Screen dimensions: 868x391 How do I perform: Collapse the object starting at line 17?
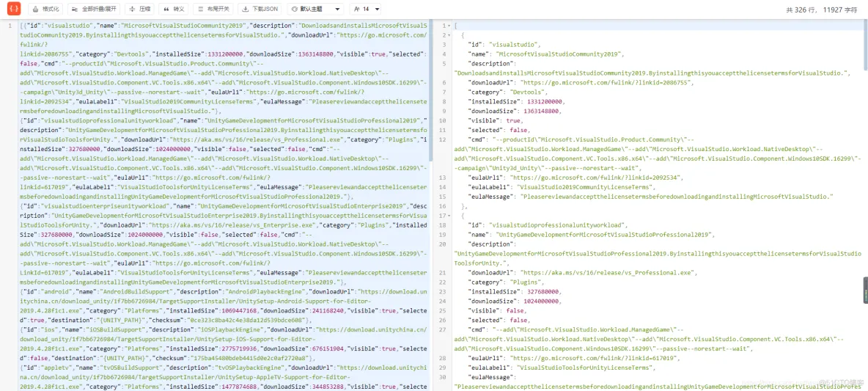point(449,216)
